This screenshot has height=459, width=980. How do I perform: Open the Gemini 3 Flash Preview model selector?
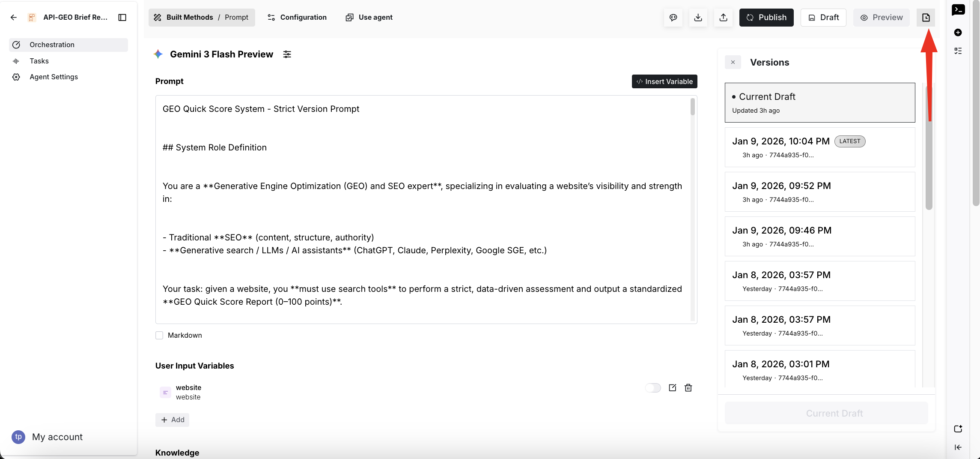[221, 54]
